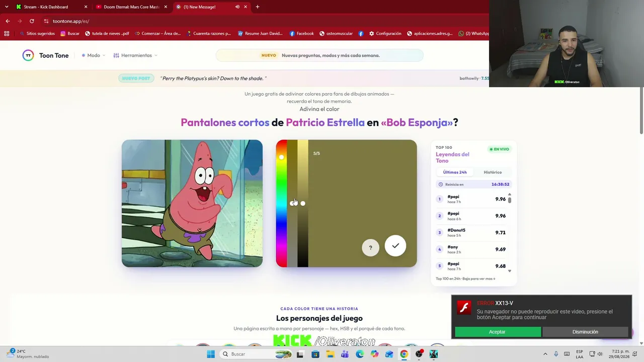The width and height of the screenshot is (644, 362).
Task: Mute the audio on the New Message tab
Action: click(237, 7)
